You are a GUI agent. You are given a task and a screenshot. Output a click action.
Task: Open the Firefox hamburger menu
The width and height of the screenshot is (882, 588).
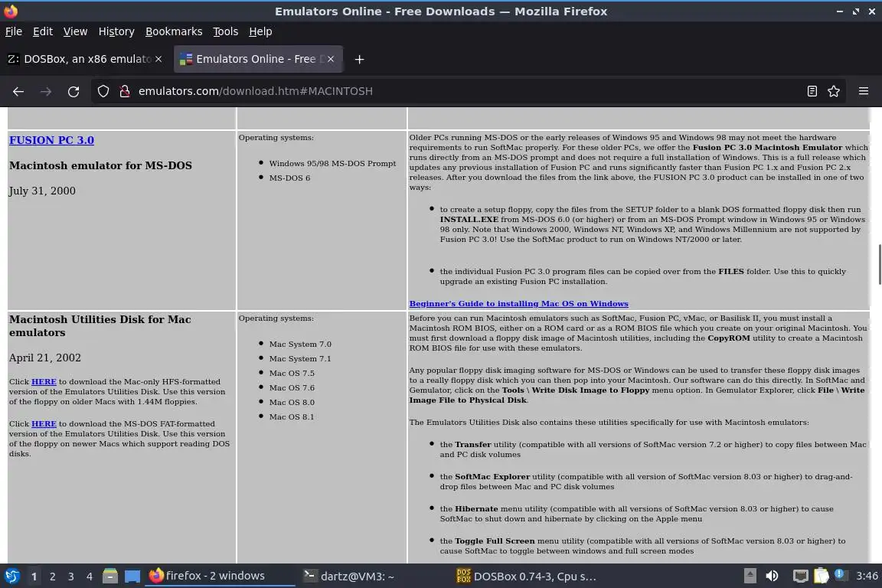click(x=864, y=91)
